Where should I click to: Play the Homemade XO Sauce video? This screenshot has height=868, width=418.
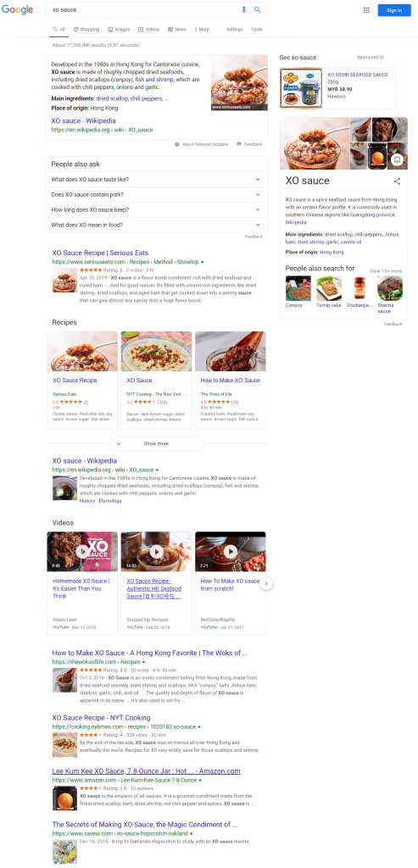click(x=82, y=551)
